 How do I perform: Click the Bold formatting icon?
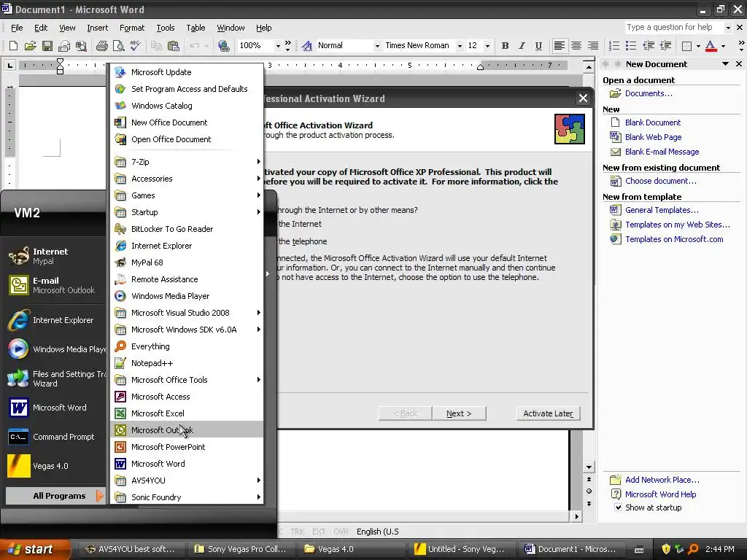[x=505, y=46]
